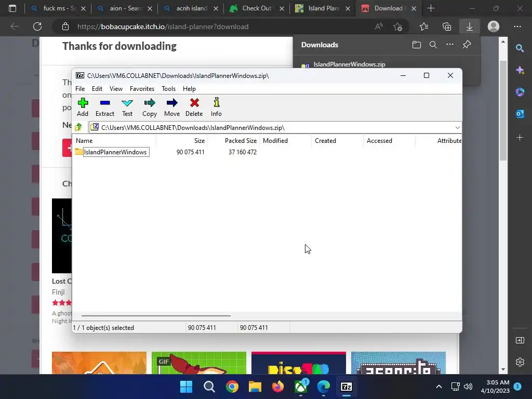Launch Firefox from the taskbar

coord(278,387)
